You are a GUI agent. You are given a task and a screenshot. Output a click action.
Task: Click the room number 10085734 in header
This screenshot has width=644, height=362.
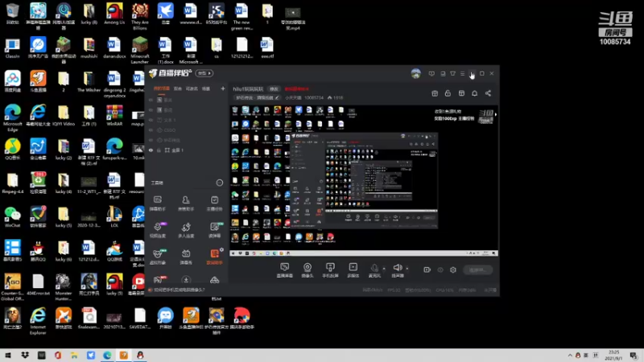[x=314, y=97]
